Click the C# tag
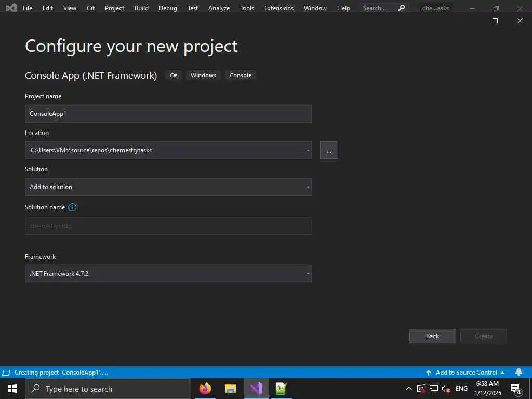 (x=174, y=75)
